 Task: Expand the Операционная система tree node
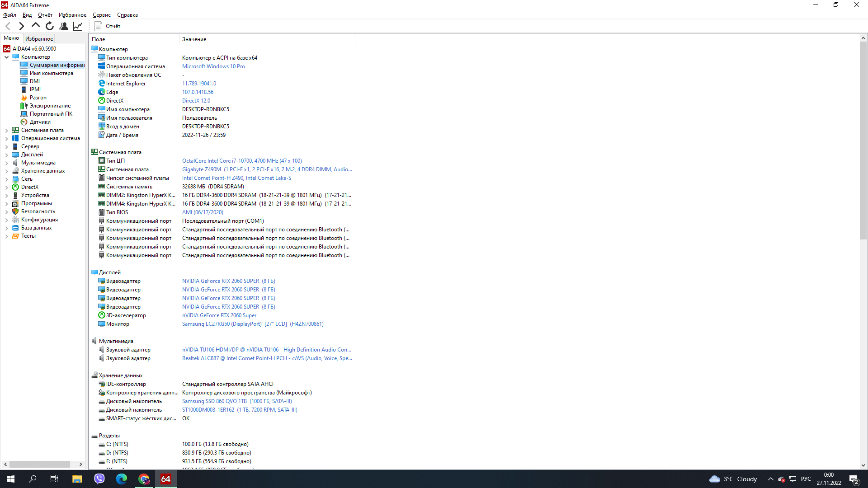[6, 138]
